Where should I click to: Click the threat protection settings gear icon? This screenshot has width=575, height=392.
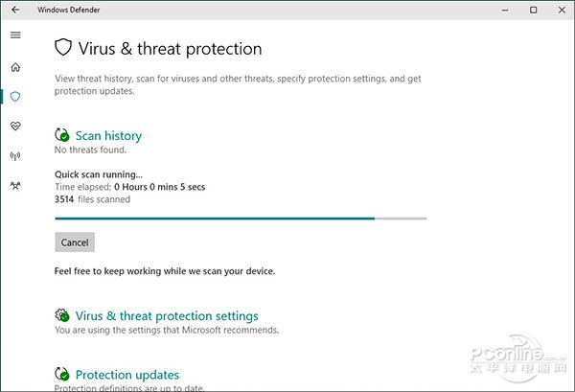pos(62,315)
